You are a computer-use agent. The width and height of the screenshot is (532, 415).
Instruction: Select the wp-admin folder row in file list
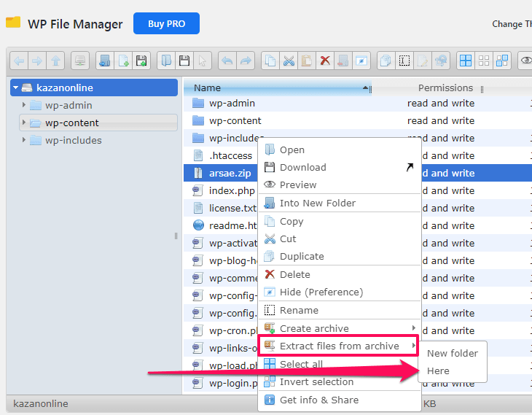(x=358, y=104)
